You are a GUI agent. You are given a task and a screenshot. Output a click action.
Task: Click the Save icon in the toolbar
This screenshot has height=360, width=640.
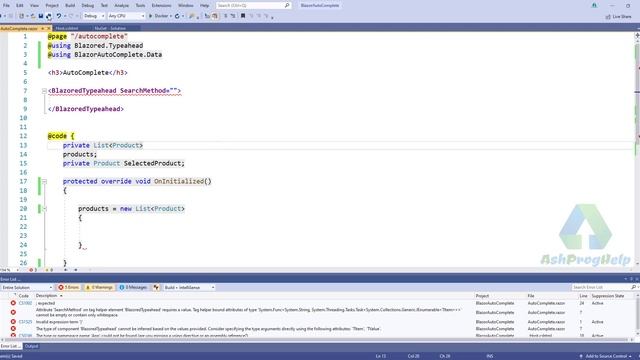click(41, 16)
